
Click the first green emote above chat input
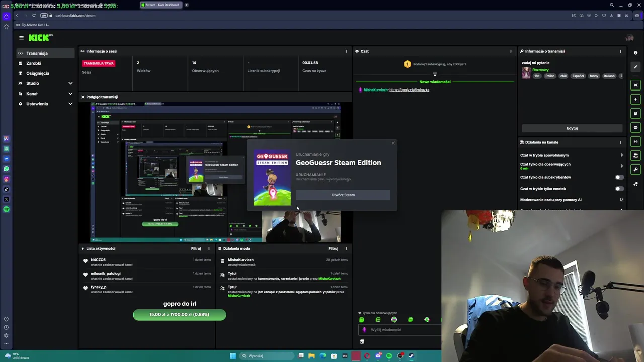(x=362, y=320)
